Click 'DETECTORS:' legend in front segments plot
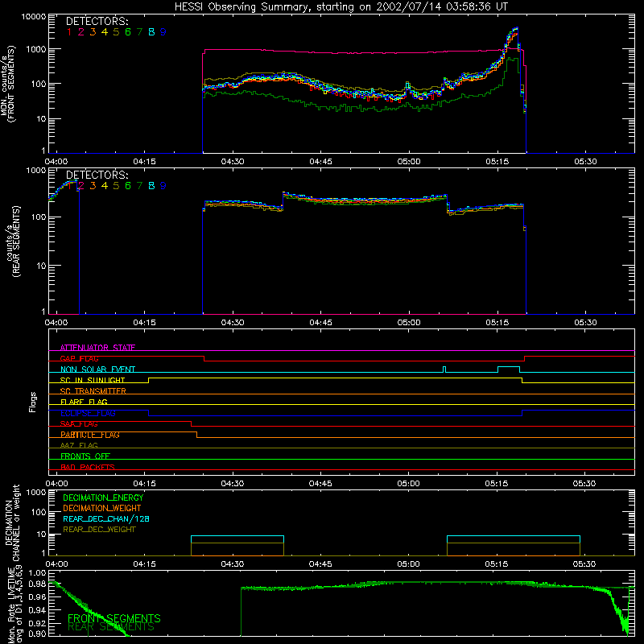 coord(97,21)
